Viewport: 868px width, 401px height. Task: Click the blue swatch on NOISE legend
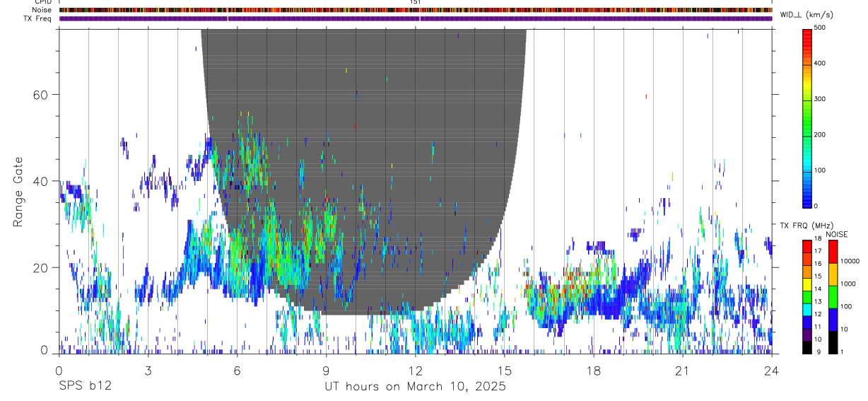coord(833,320)
